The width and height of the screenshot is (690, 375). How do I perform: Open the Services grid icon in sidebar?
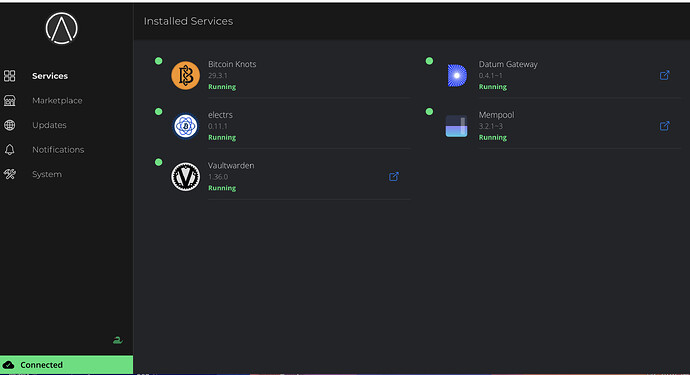pos(10,76)
